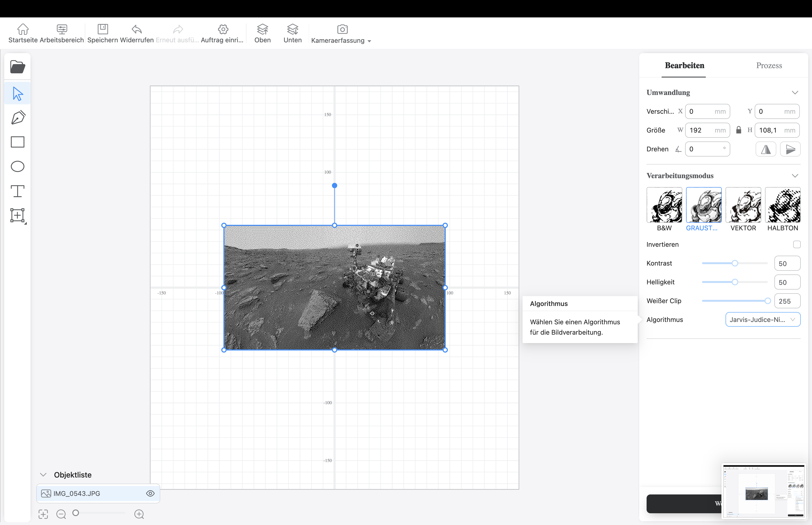812x525 pixels.
Task: Enable the Invertieren checkbox
Action: point(797,244)
